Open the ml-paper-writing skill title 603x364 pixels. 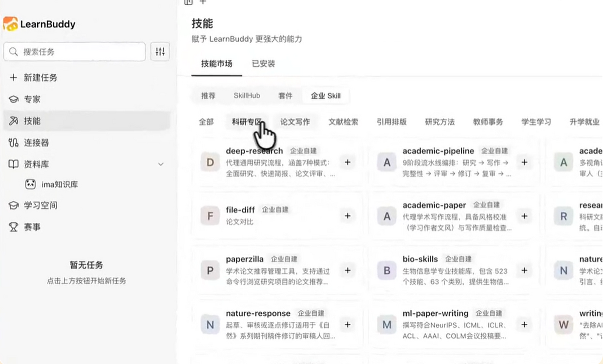coord(435,313)
